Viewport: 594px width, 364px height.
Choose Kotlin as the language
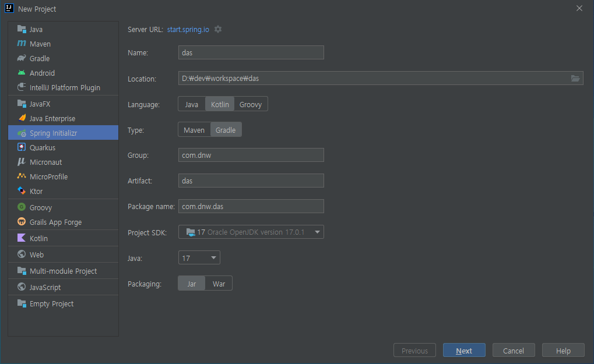220,104
